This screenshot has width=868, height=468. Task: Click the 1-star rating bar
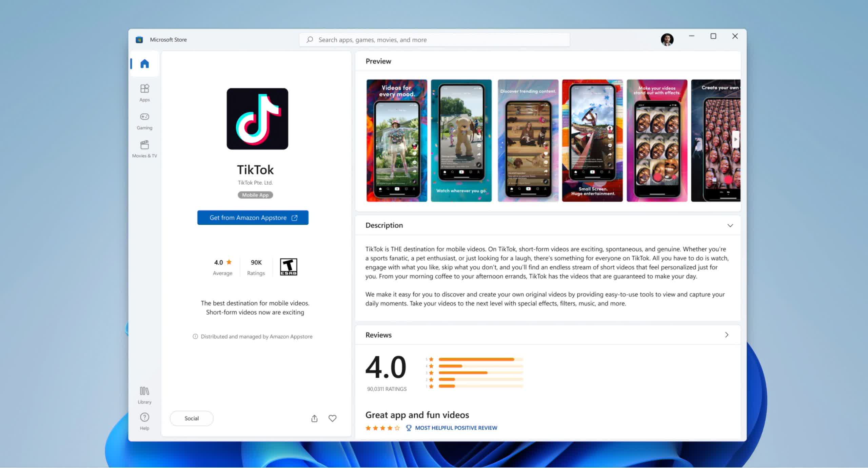point(481,386)
